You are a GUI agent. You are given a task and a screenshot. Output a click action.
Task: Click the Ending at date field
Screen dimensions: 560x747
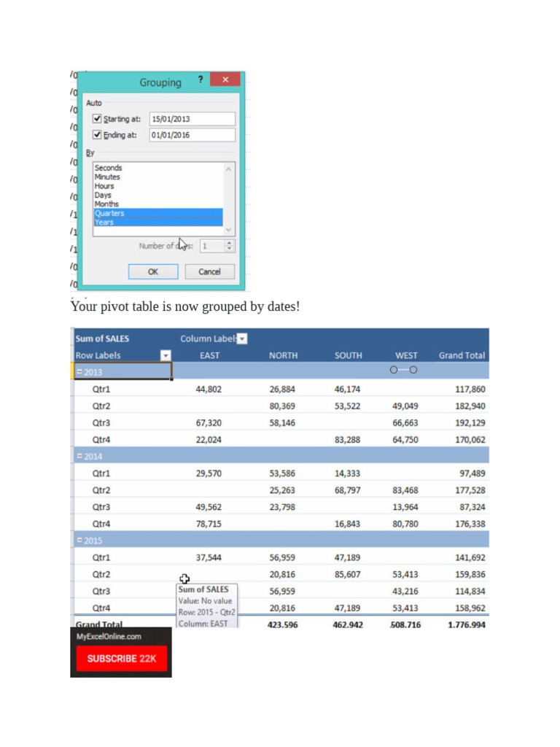point(192,135)
